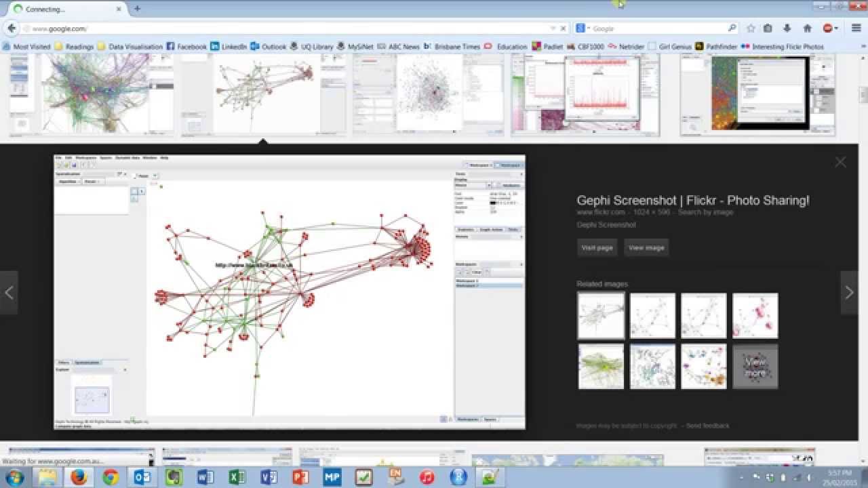Select the first related image thumbnail
Image resolution: width=868 pixels, height=488 pixels.
[x=601, y=316]
